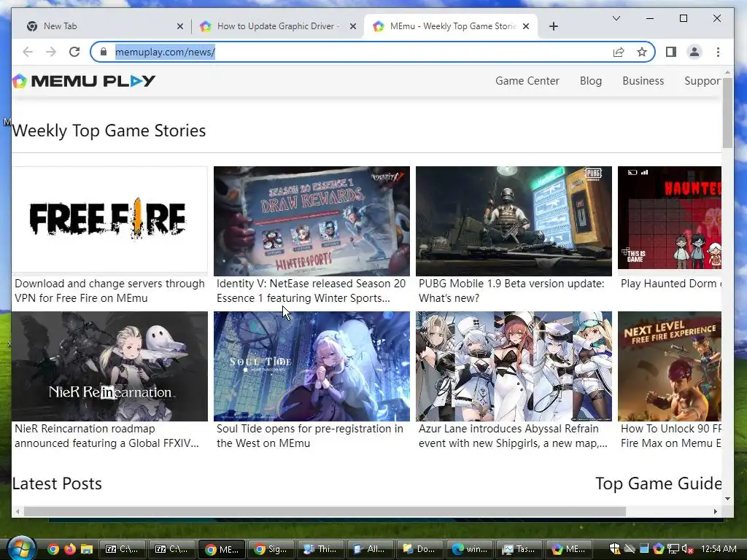Open the Soul Tide thumbnail
This screenshot has height=560, width=747.
coord(311,366)
